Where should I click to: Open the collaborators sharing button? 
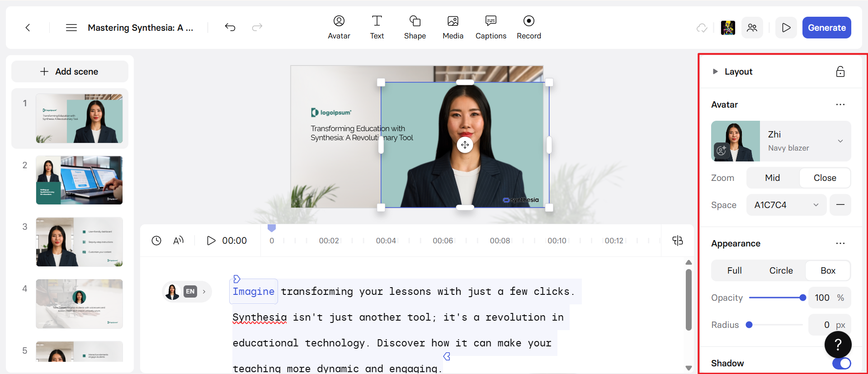(x=752, y=28)
